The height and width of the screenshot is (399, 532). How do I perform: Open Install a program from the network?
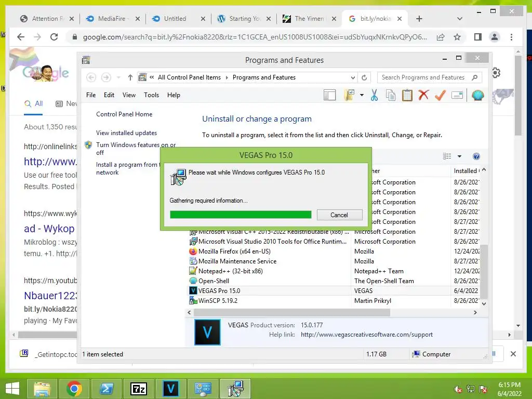tap(128, 168)
